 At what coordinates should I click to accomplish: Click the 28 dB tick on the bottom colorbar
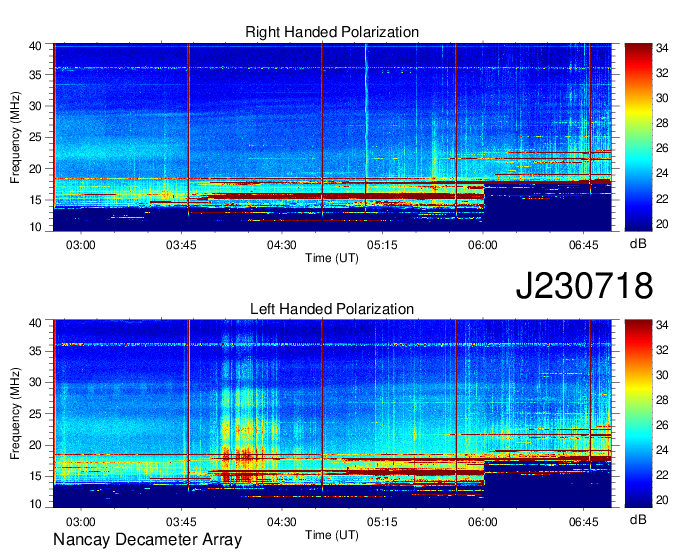pyautogui.click(x=662, y=400)
